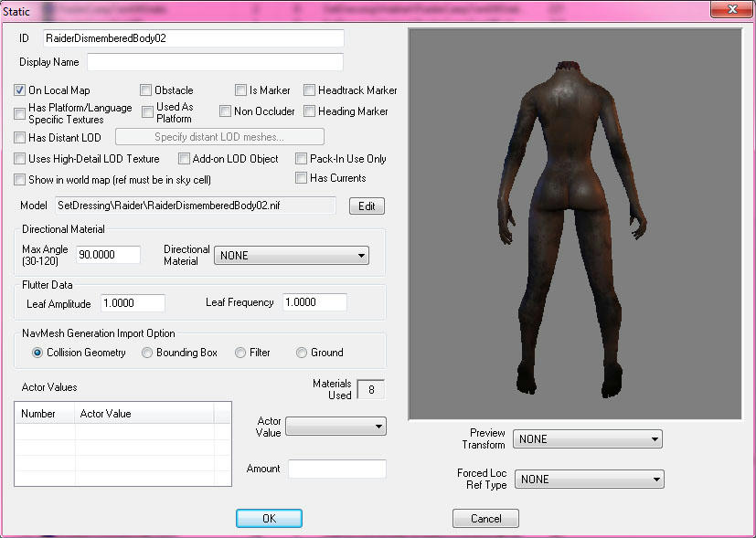
Task: Select the Filter radio button
Action: click(x=240, y=353)
